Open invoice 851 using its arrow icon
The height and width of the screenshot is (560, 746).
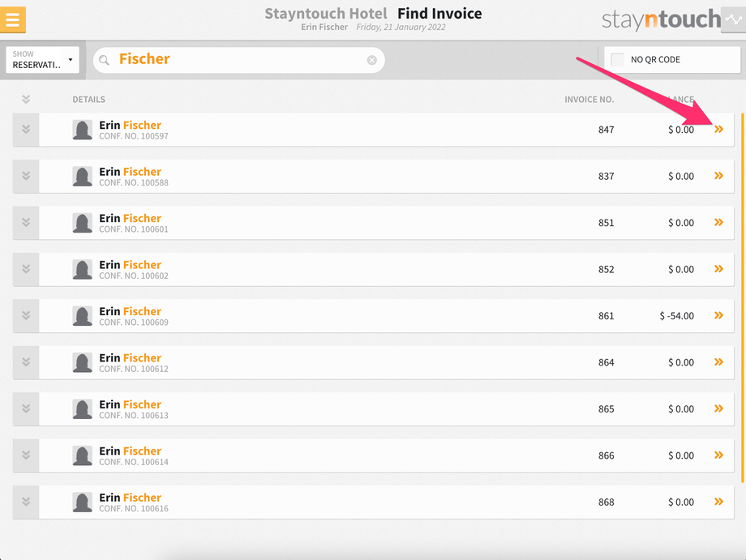[718, 223]
